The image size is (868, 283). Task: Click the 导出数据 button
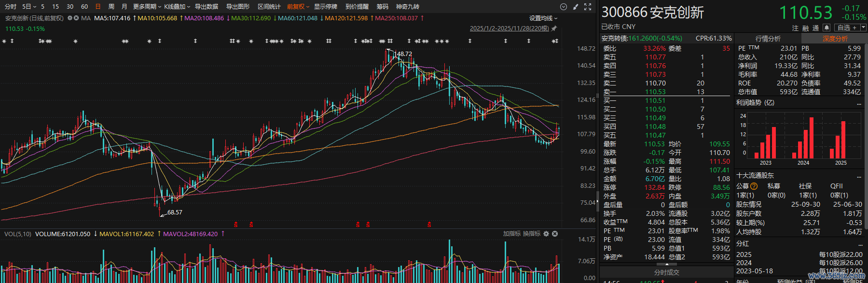coord(207,7)
